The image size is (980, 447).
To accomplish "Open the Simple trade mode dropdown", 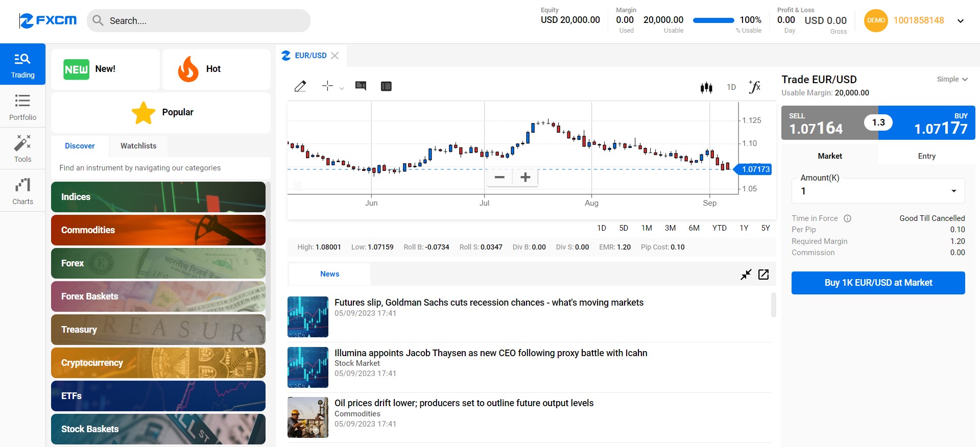I will [x=952, y=79].
